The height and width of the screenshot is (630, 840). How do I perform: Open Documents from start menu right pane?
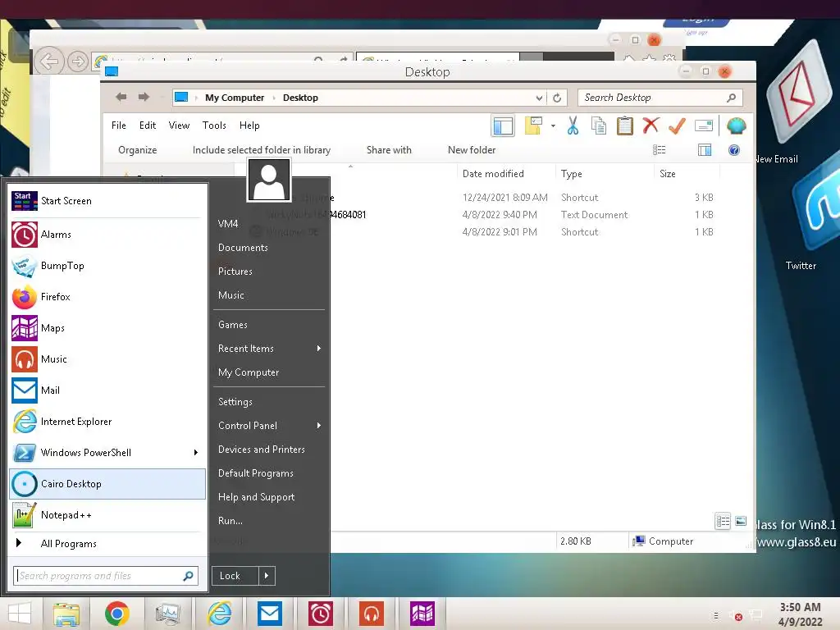pos(243,248)
